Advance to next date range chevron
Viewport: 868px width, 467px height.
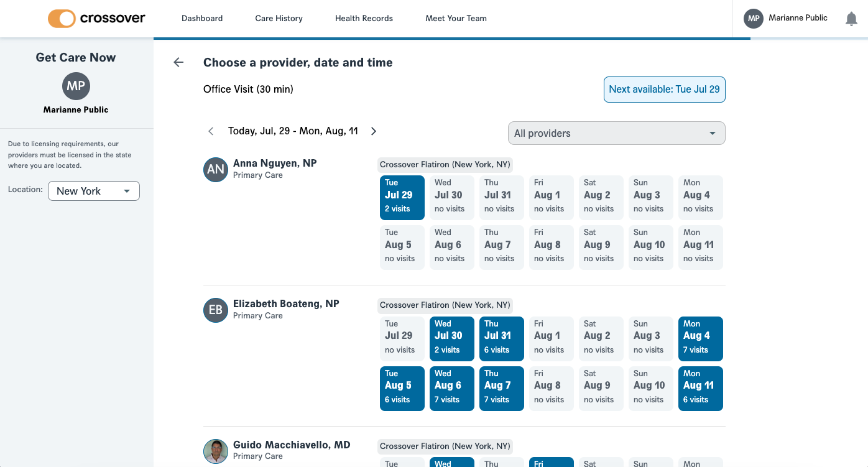tap(374, 131)
